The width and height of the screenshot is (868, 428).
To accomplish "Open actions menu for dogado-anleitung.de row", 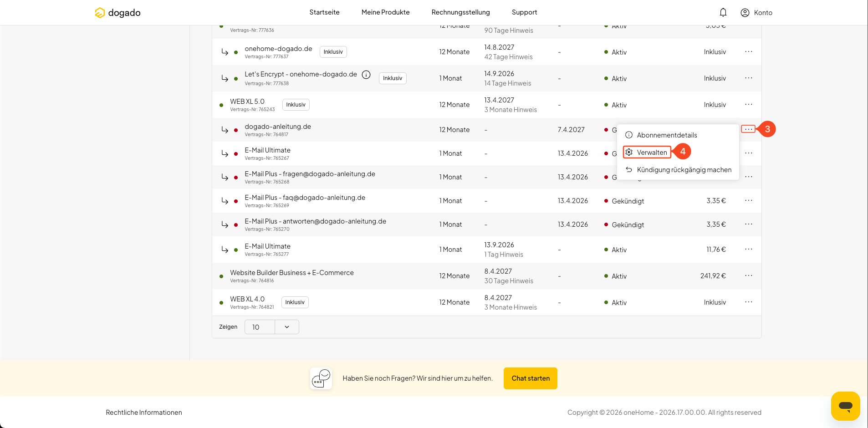I will click(749, 129).
